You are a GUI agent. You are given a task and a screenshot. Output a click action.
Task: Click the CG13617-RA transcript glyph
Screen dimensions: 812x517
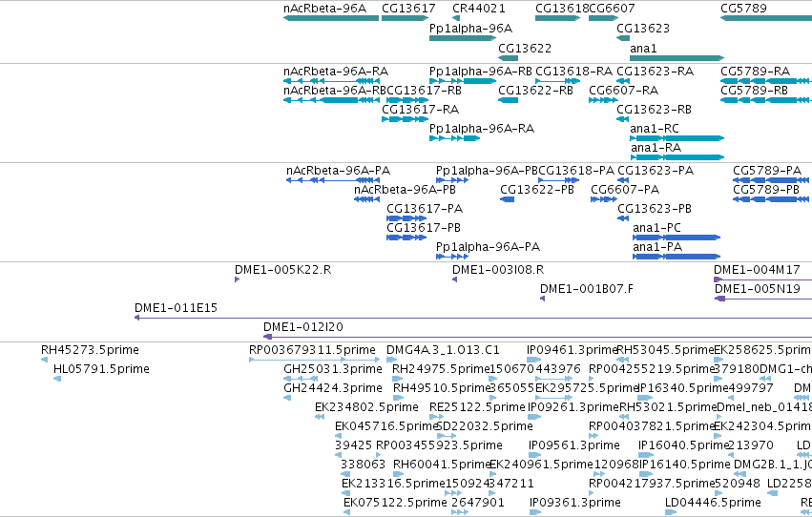405,119
